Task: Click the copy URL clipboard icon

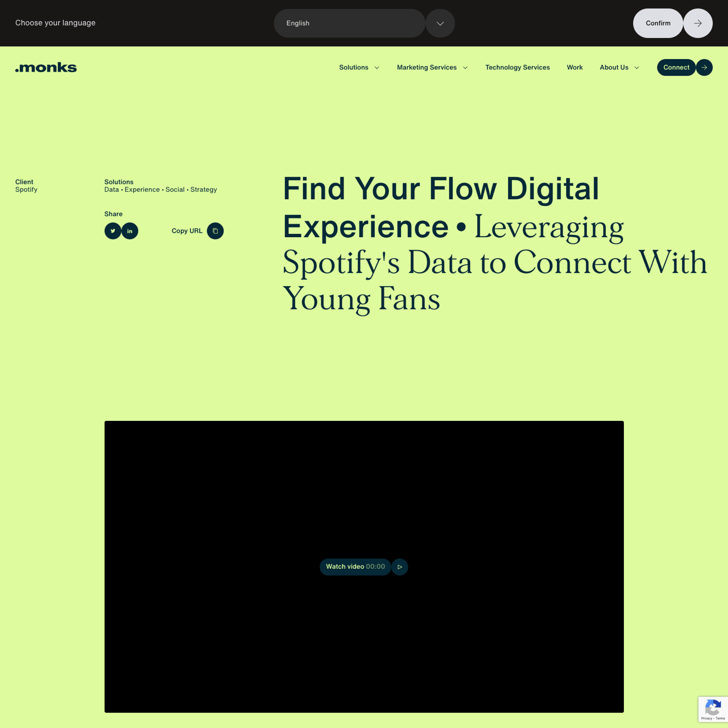Action: [x=215, y=231]
